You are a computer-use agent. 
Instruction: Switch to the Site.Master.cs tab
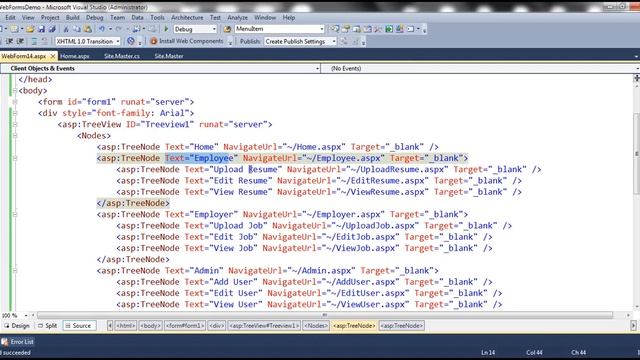point(122,56)
